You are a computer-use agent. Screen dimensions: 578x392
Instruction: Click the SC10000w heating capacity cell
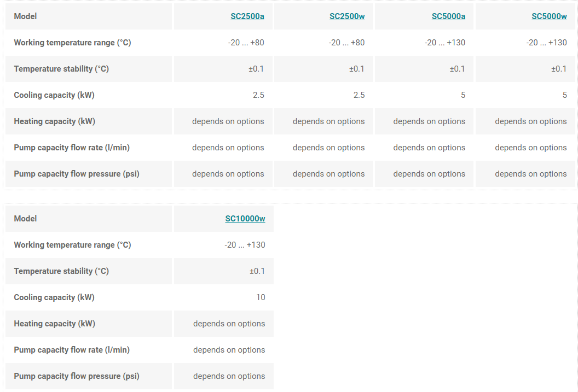[229, 324]
